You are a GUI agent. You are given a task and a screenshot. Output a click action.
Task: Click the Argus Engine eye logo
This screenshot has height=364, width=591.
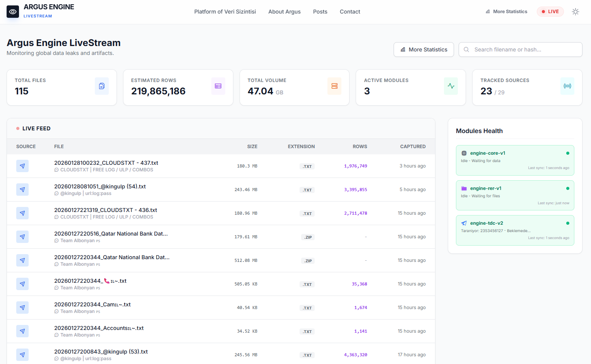coord(13,12)
